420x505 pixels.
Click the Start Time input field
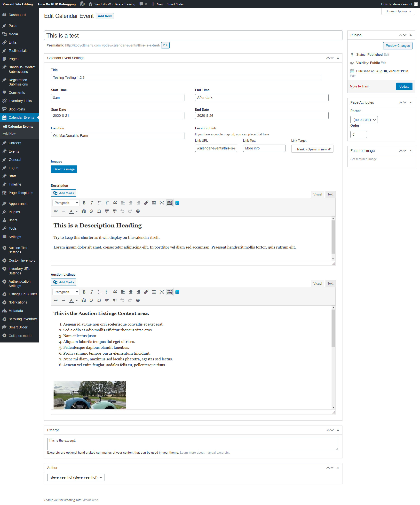(x=118, y=98)
